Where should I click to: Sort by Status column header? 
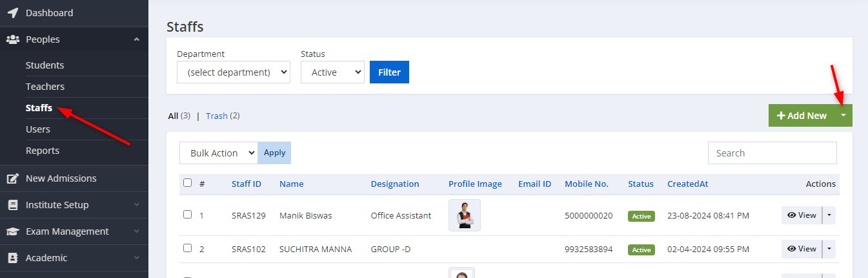(x=641, y=184)
